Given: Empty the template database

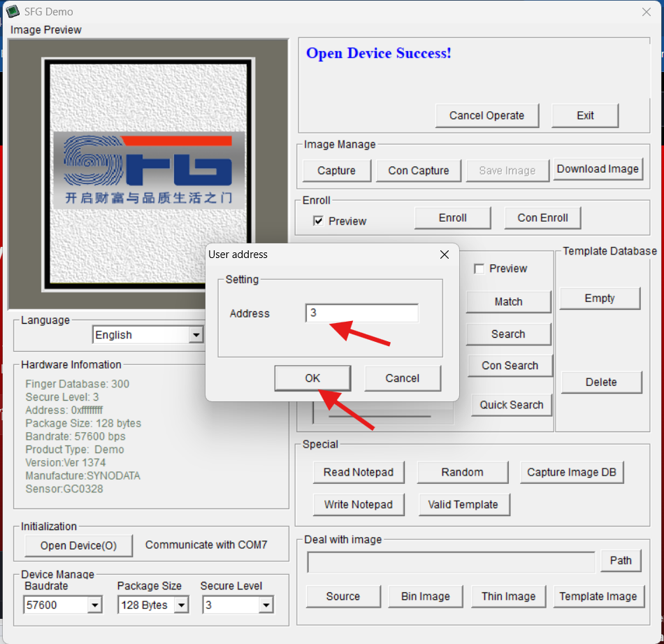Looking at the screenshot, I should (600, 299).
